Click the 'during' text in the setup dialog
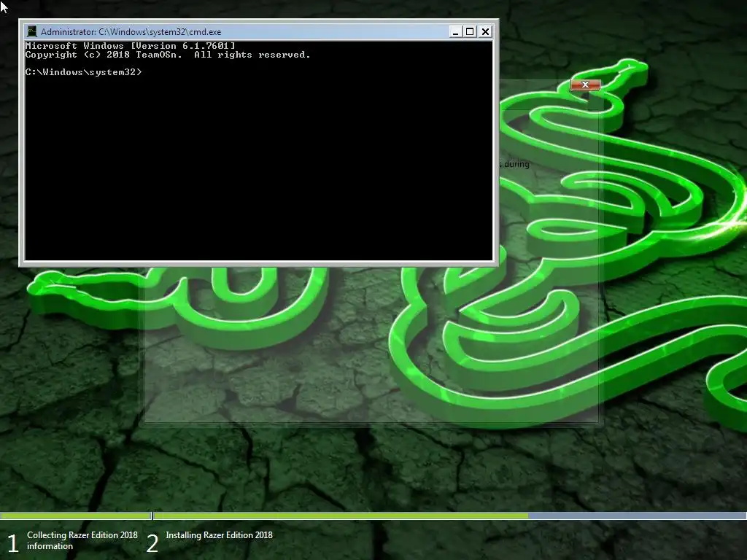747x560 pixels. click(516, 164)
